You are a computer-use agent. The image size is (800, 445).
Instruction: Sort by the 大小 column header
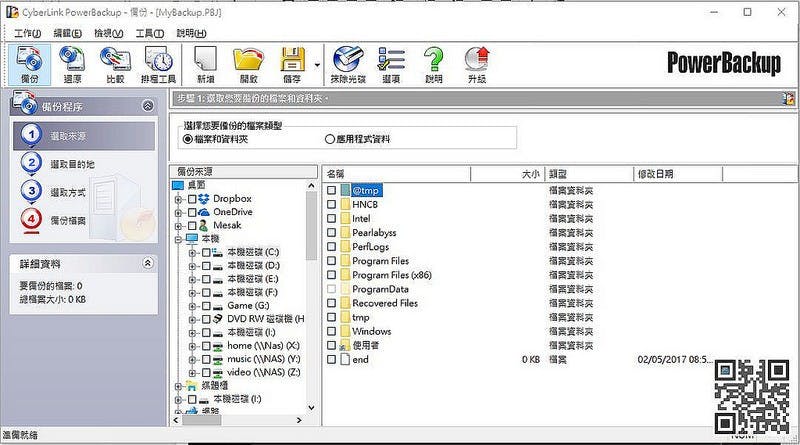click(x=508, y=174)
